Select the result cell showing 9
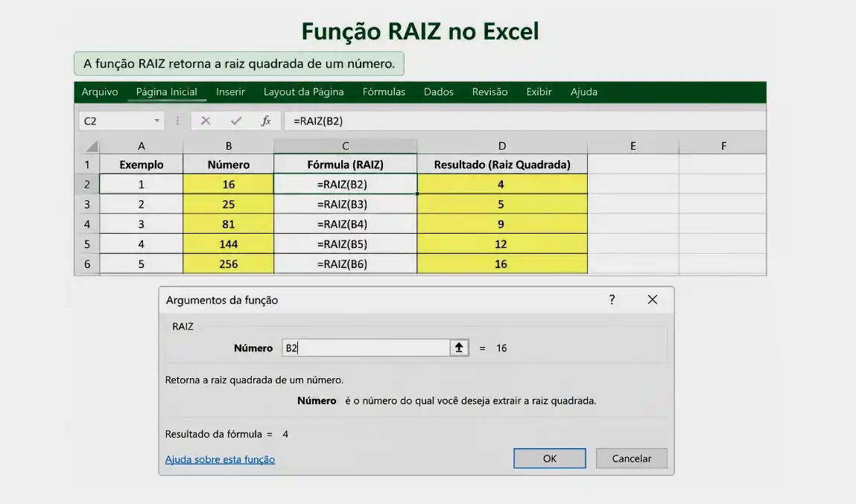This screenshot has height=504, width=856. click(x=502, y=224)
